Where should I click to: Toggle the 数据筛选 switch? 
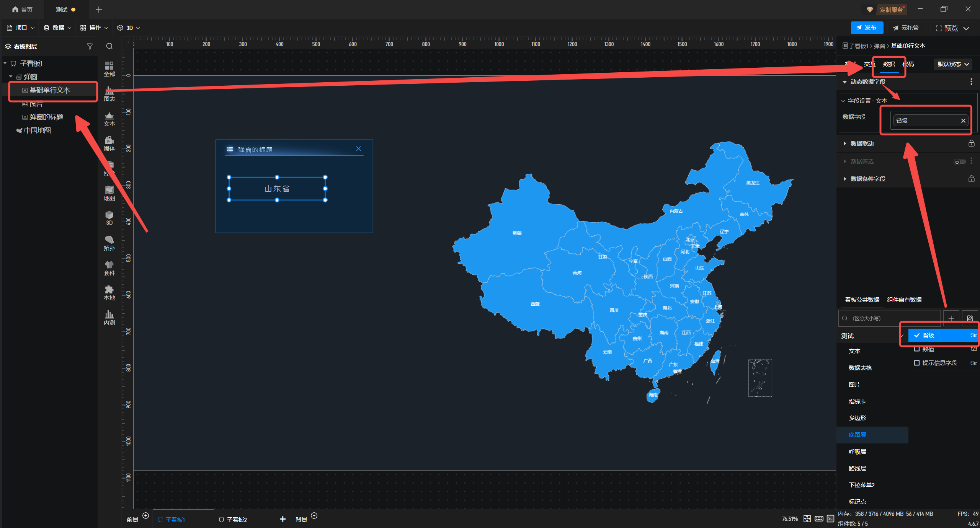pyautogui.click(x=959, y=161)
